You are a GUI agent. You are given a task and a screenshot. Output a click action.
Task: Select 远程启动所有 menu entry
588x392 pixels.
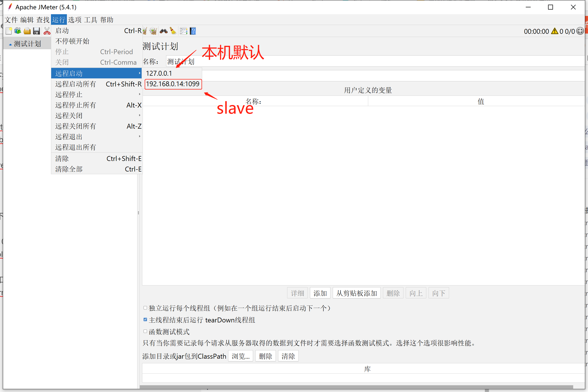(x=97, y=84)
